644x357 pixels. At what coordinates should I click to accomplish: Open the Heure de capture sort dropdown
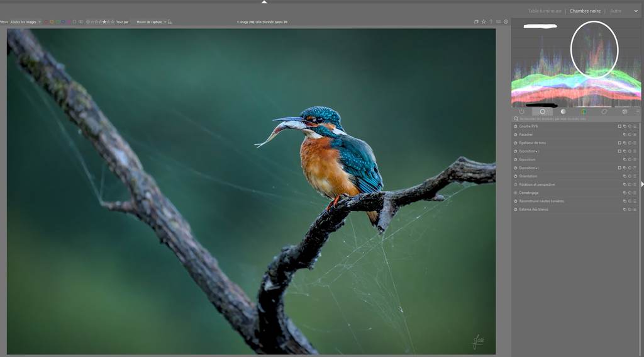151,22
